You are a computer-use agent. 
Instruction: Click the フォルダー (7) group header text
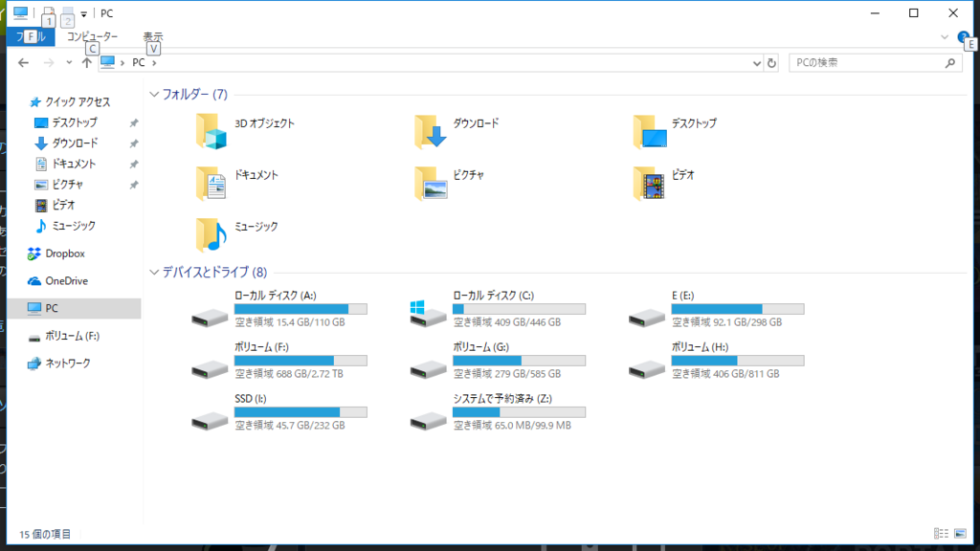(x=194, y=95)
